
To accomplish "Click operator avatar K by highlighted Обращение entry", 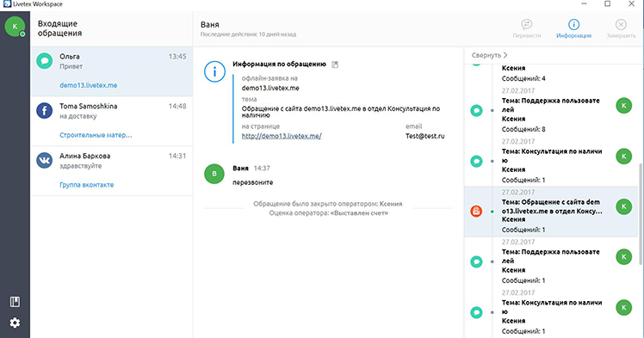I will (x=624, y=206).
